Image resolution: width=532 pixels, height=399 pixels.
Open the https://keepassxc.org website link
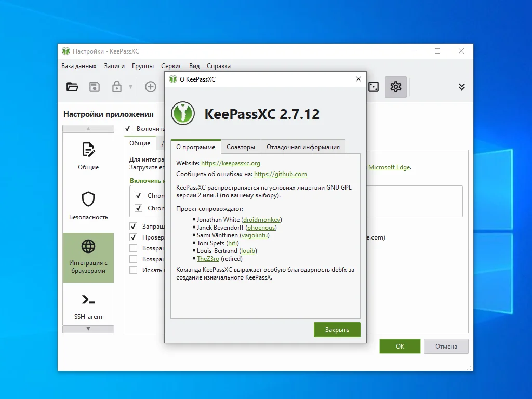230,163
